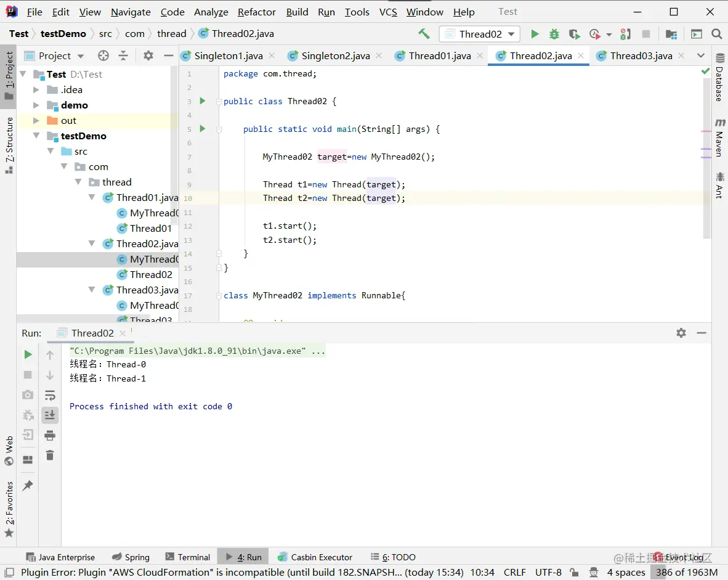Open the Database side panel
The image size is (728, 580).
(x=719, y=78)
